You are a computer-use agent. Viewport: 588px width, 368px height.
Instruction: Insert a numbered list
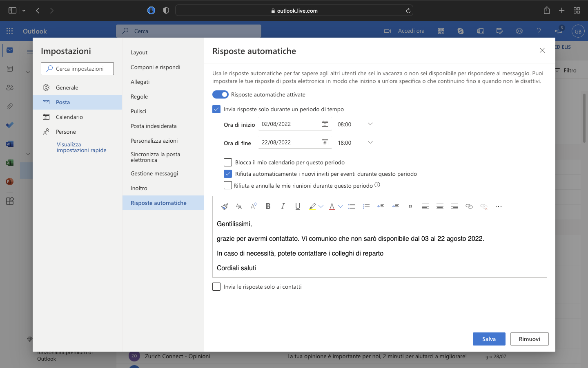point(366,206)
